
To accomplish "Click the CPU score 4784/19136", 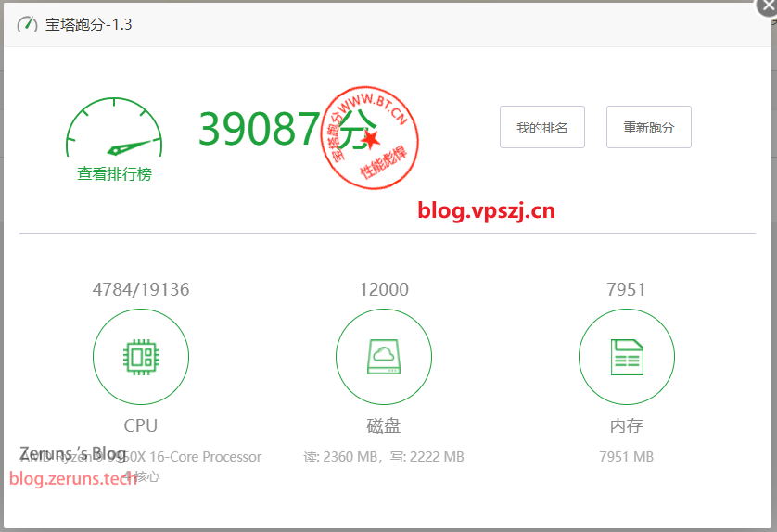I will [x=141, y=289].
